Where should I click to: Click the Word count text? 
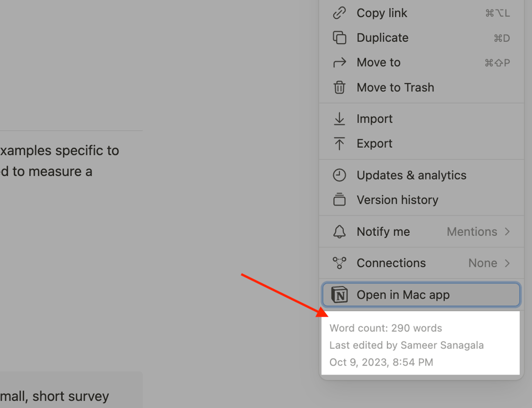click(x=386, y=328)
